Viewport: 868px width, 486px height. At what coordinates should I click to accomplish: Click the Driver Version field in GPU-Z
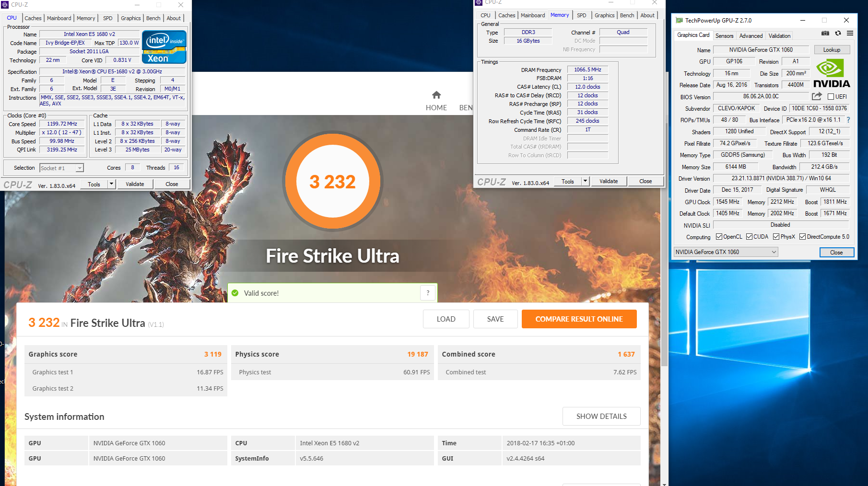(781, 178)
